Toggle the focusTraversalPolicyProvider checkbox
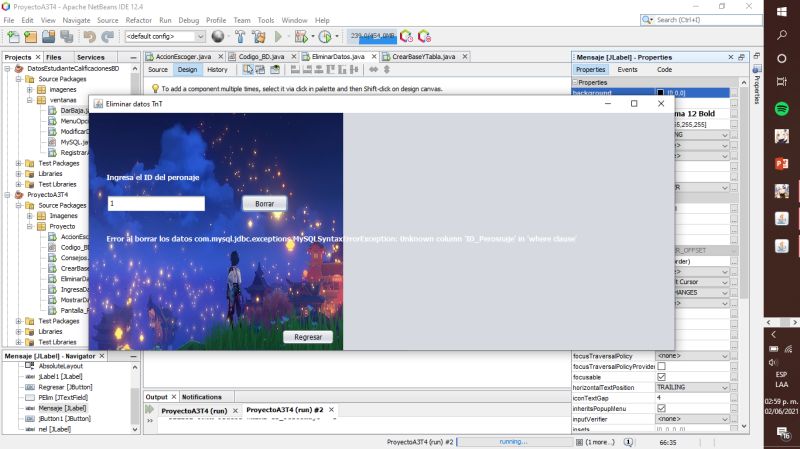Screen dimensions: 800x449 (661, 366)
